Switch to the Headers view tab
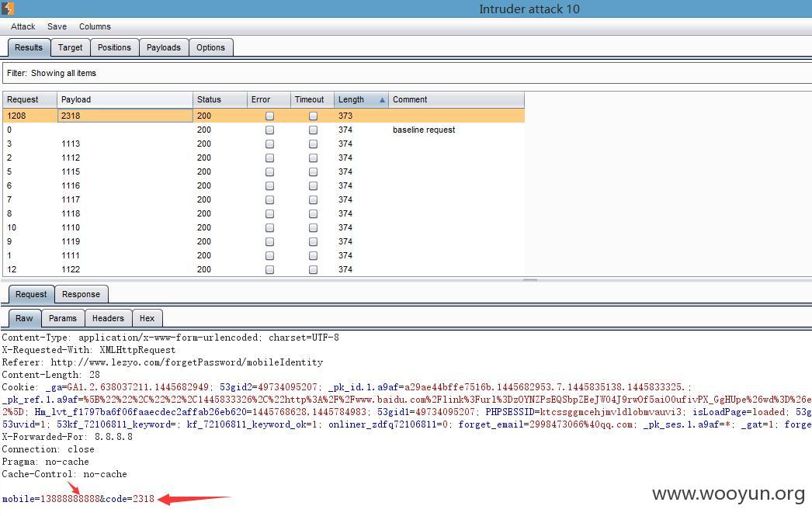 pyautogui.click(x=108, y=318)
